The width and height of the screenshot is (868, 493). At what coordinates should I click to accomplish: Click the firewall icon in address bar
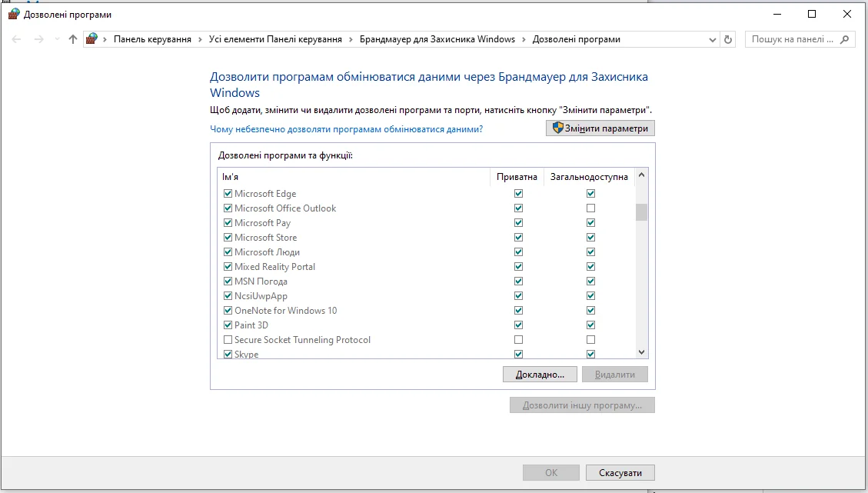coord(92,39)
